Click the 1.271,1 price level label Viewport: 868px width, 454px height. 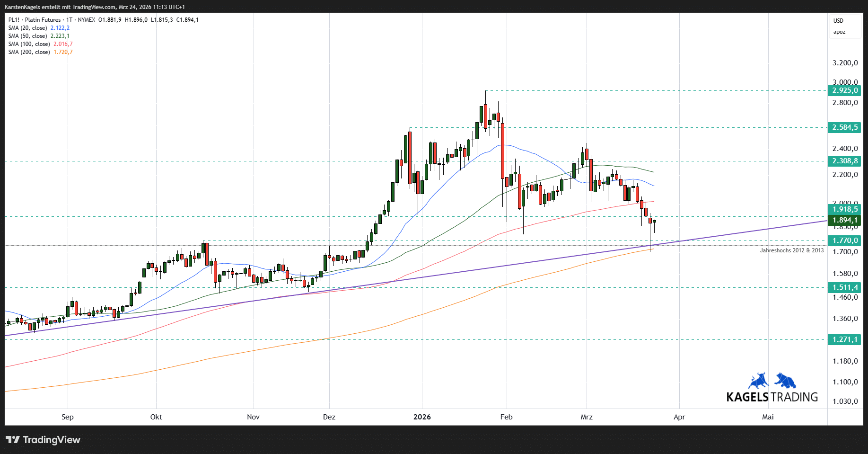[845, 339]
